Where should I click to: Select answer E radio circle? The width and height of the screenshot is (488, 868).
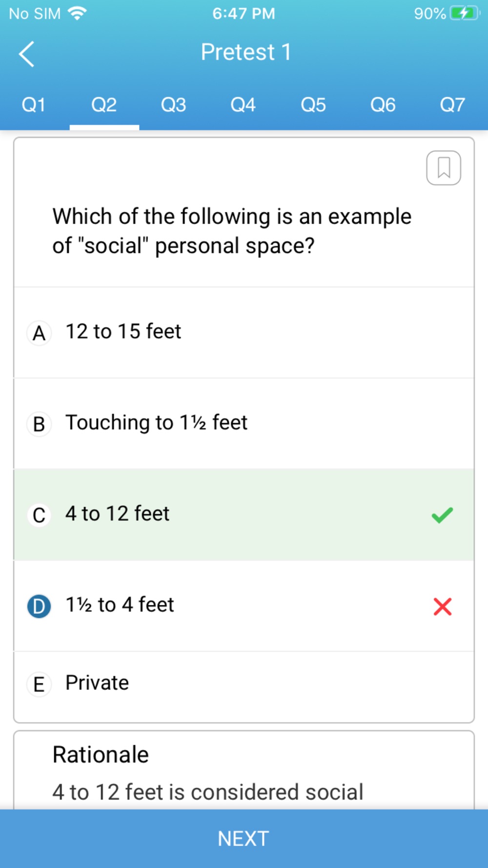tap(39, 684)
